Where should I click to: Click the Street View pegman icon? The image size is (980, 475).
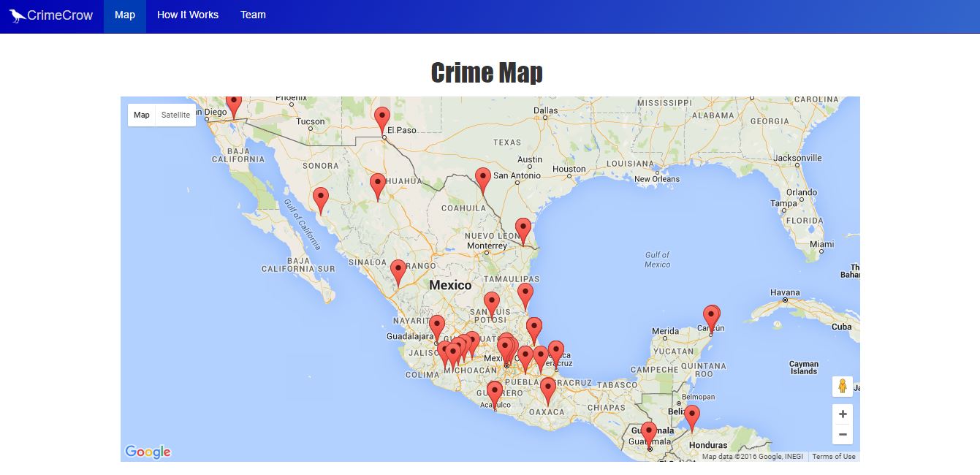pos(843,387)
